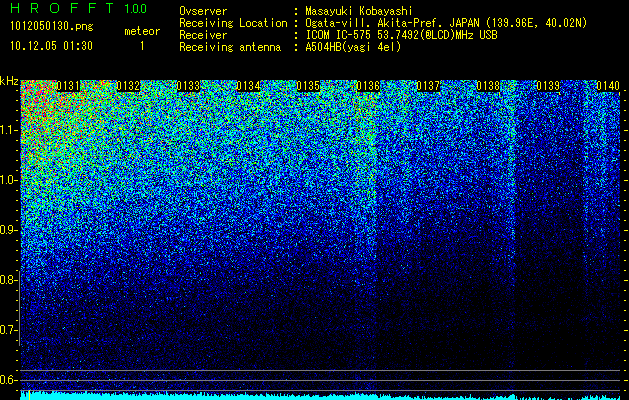The width and height of the screenshot is (629, 400).
Task: Click the 0133 time marker
Action: [188, 86]
